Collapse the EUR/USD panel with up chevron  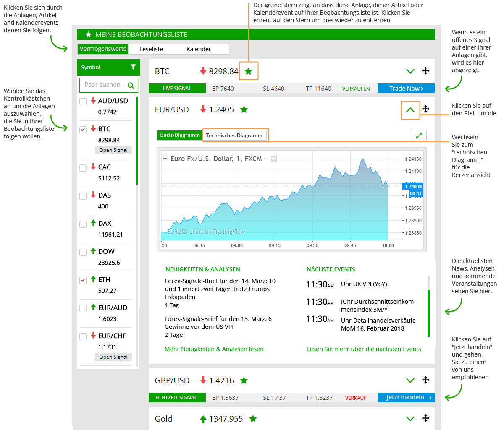tap(410, 110)
